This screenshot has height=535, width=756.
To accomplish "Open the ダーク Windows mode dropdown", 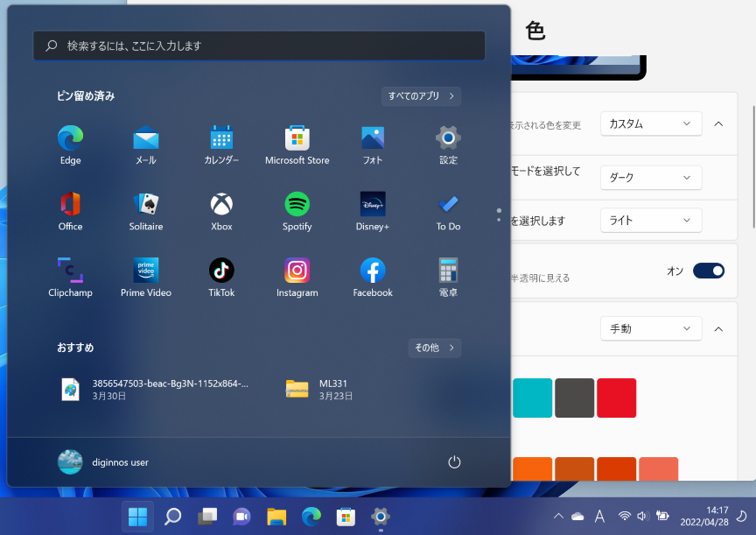I will click(651, 178).
